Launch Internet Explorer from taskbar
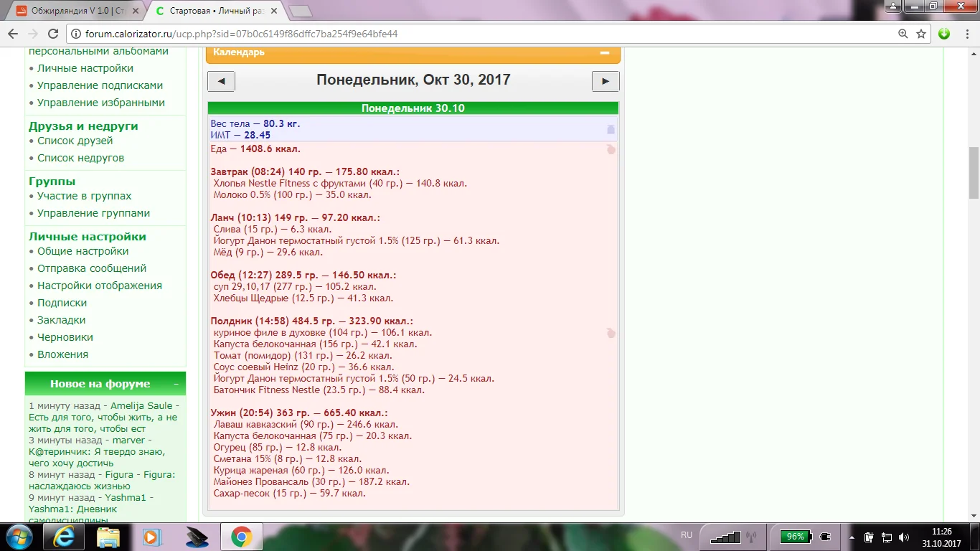The width and height of the screenshot is (980, 551). pyautogui.click(x=63, y=537)
